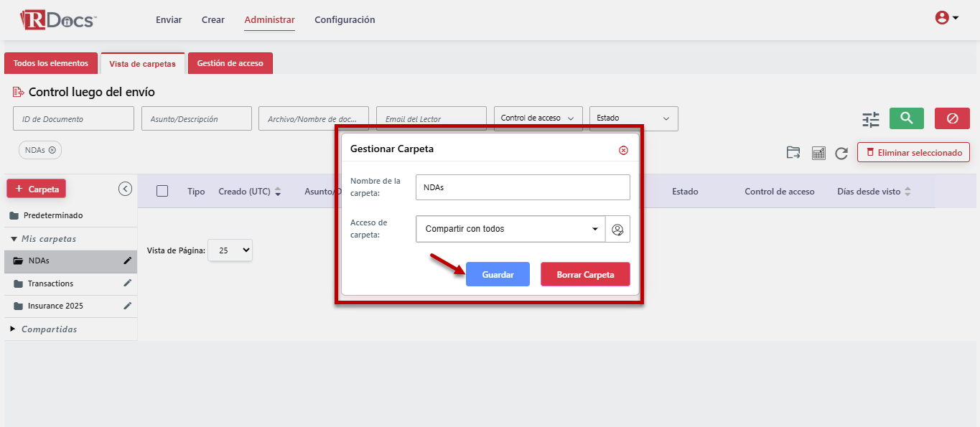Toggle the select all checkbox

pos(162,191)
